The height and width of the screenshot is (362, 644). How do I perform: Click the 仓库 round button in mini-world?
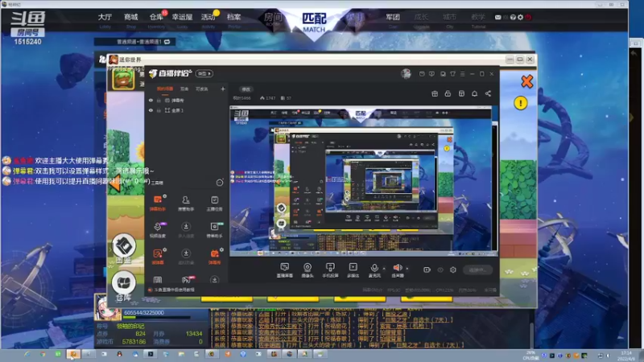124,286
